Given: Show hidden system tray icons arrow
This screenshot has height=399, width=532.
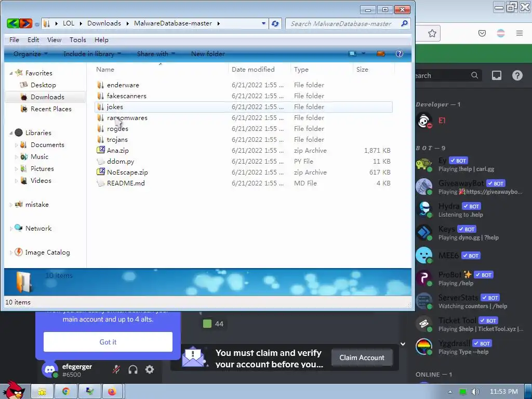Looking at the screenshot, I should click(x=450, y=392).
